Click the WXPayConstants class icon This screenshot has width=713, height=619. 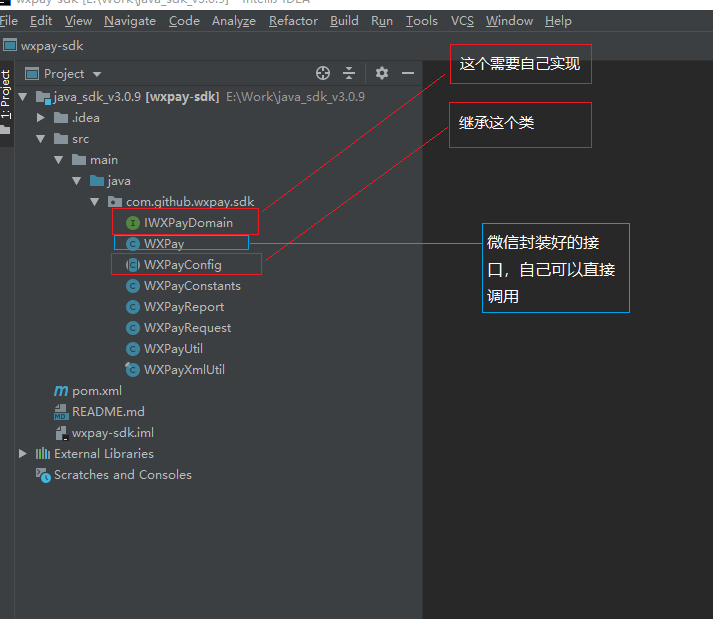(x=133, y=286)
